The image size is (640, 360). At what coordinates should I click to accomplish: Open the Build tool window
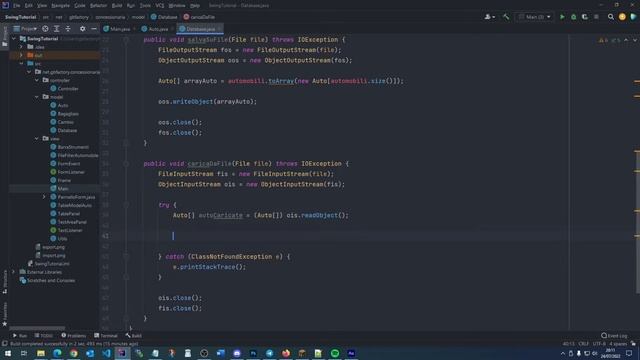click(x=133, y=336)
